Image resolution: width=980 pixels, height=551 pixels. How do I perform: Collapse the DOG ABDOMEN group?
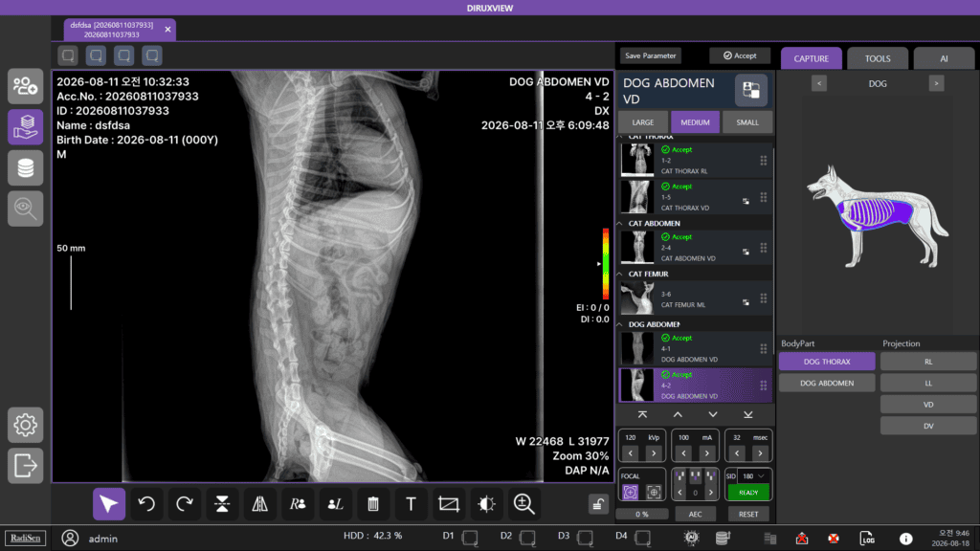coord(620,324)
